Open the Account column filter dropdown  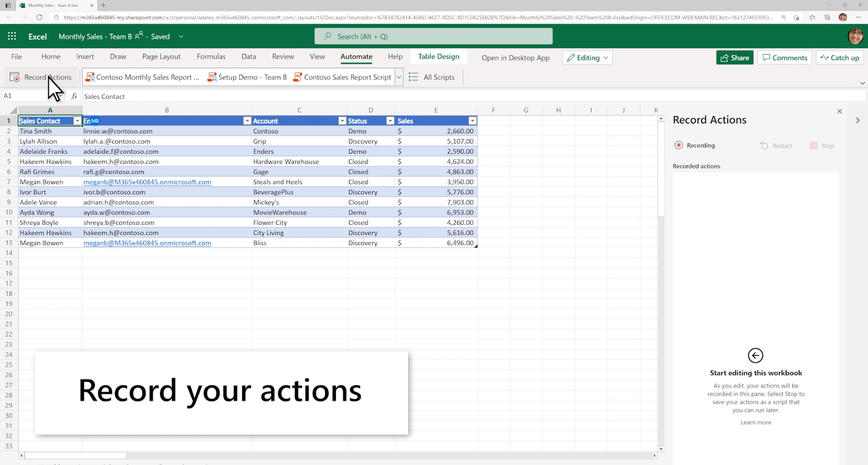coord(342,121)
